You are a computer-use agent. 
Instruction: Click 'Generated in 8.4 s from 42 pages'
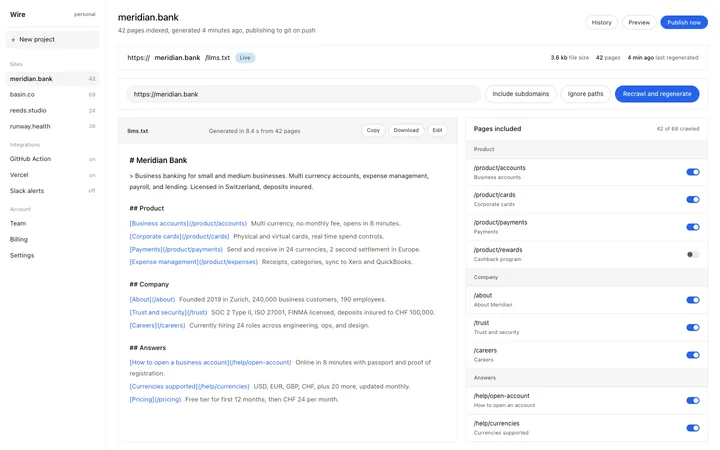pos(254,131)
